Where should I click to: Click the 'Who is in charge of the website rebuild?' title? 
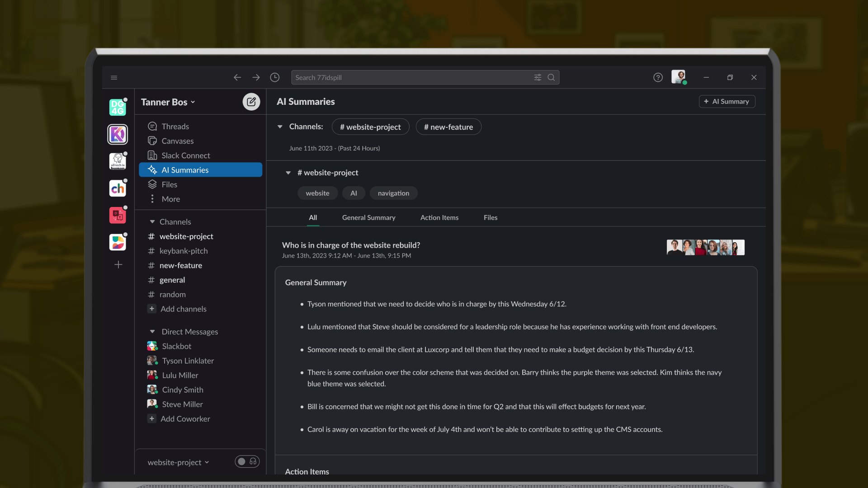tap(351, 245)
